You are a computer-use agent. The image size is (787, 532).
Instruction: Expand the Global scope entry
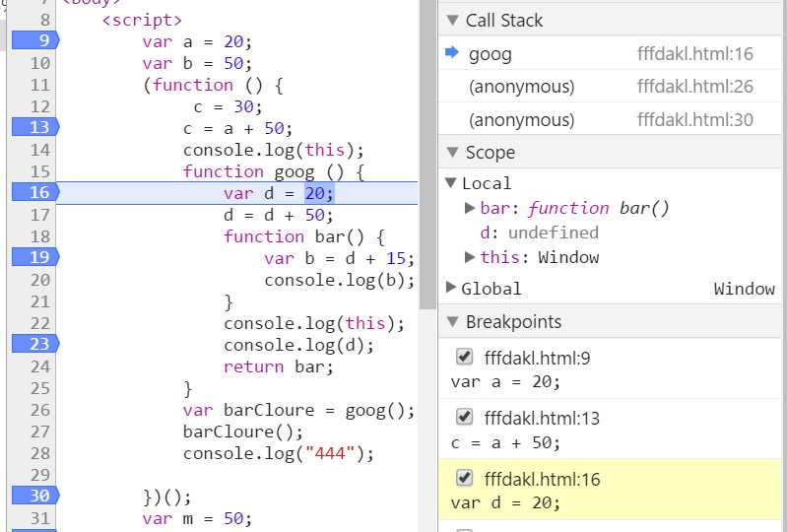tap(452, 289)
